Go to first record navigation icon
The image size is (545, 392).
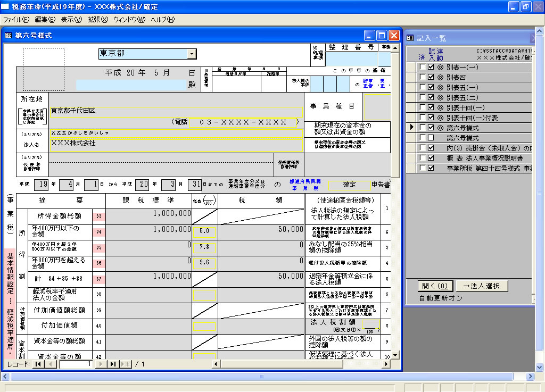coord(38,364)
